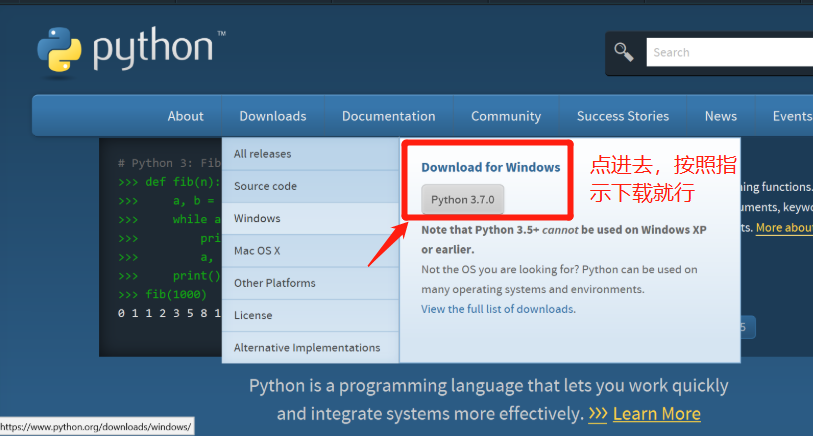Click the Python 3.7.0 download button

(462, 200)
